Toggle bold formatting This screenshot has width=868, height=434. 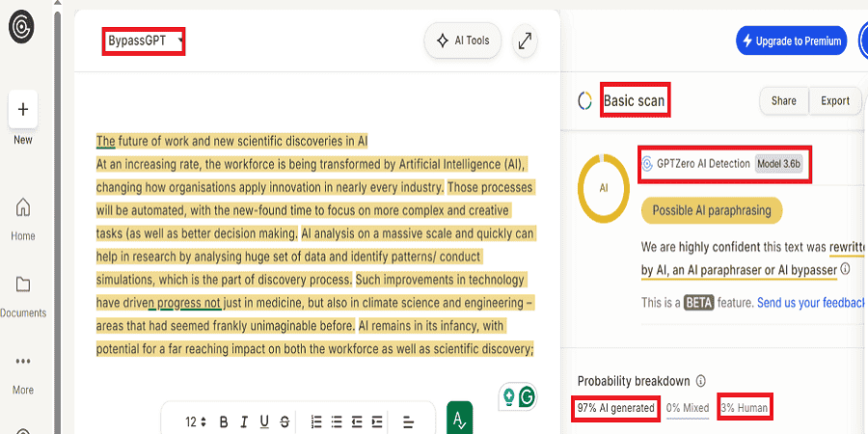(224, 421)
